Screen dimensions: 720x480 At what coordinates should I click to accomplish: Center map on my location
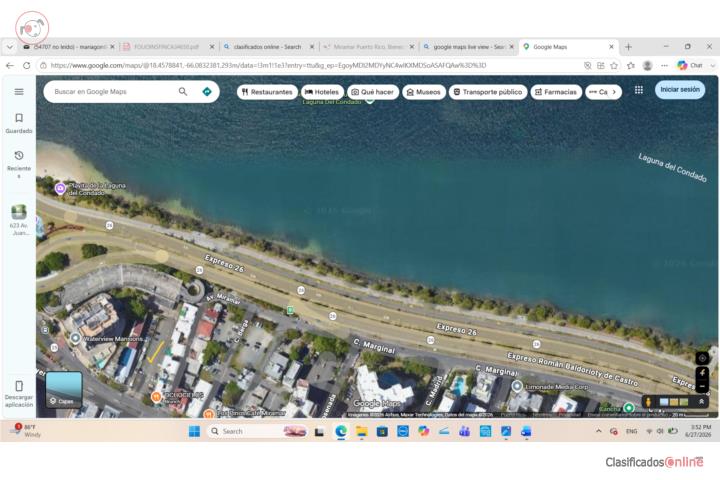(x=702, y=358)
